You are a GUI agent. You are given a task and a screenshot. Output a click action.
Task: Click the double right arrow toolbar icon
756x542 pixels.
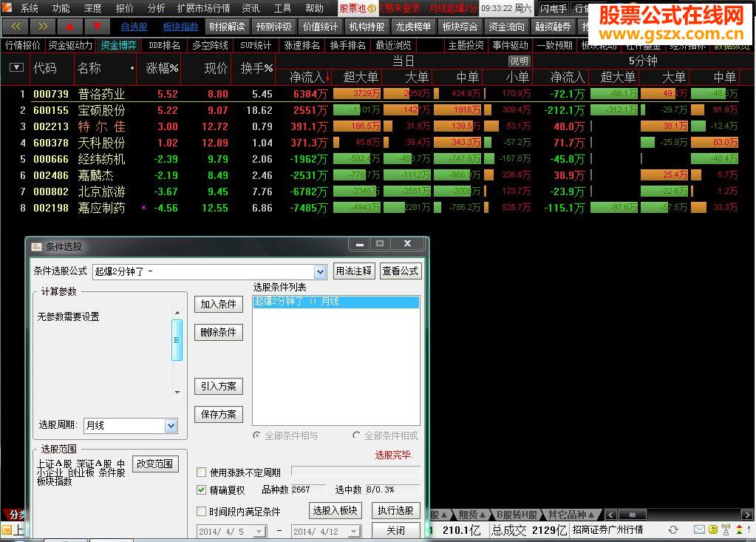(42, 27)
